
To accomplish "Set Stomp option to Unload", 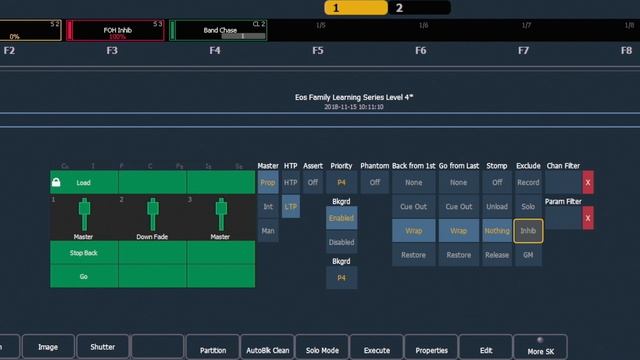I will click(497, 207).
